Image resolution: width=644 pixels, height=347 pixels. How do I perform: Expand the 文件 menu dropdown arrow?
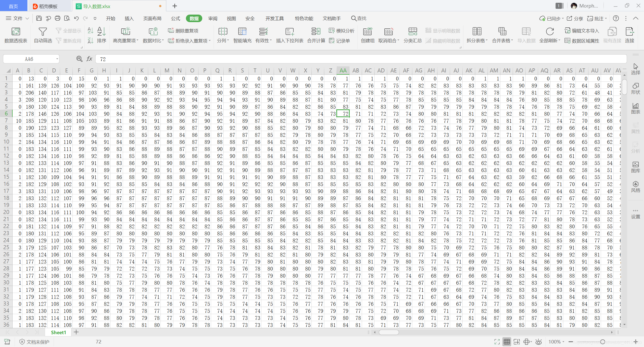pos(27,18)
